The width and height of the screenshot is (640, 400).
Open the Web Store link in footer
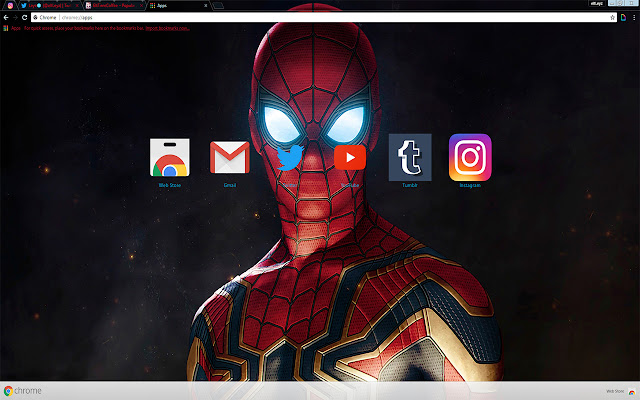point(617,391)
